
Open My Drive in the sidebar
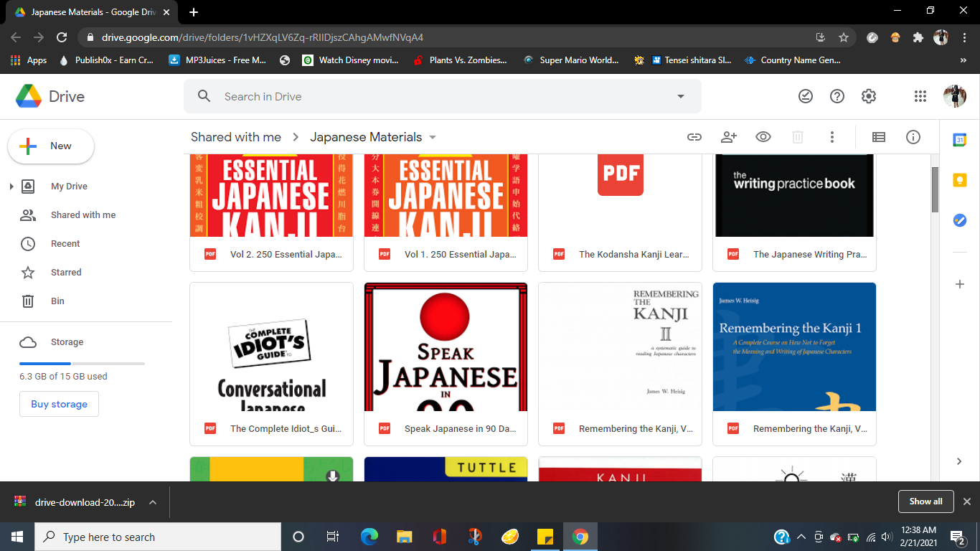coord(69,187)
